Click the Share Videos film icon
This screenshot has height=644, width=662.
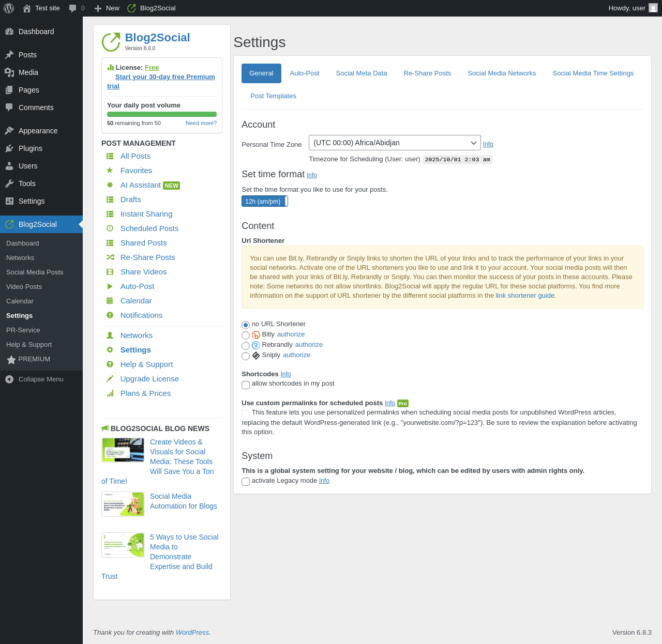pos(110,272)
